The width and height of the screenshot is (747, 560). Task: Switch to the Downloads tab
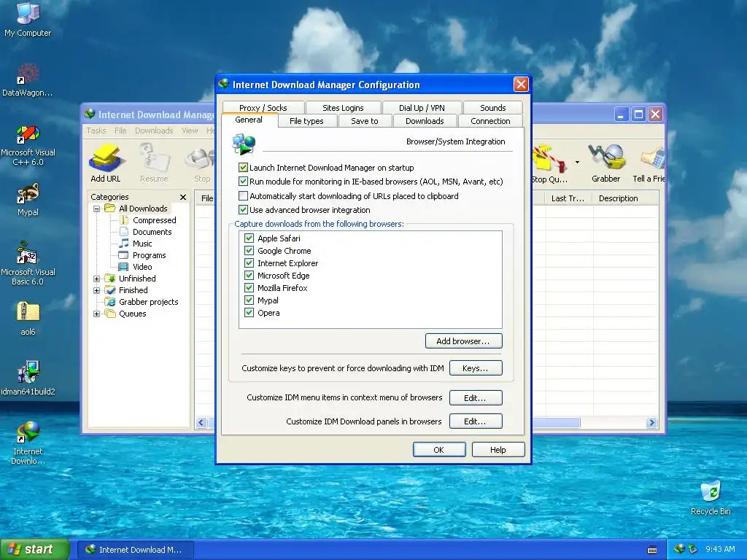coord(425,121)
